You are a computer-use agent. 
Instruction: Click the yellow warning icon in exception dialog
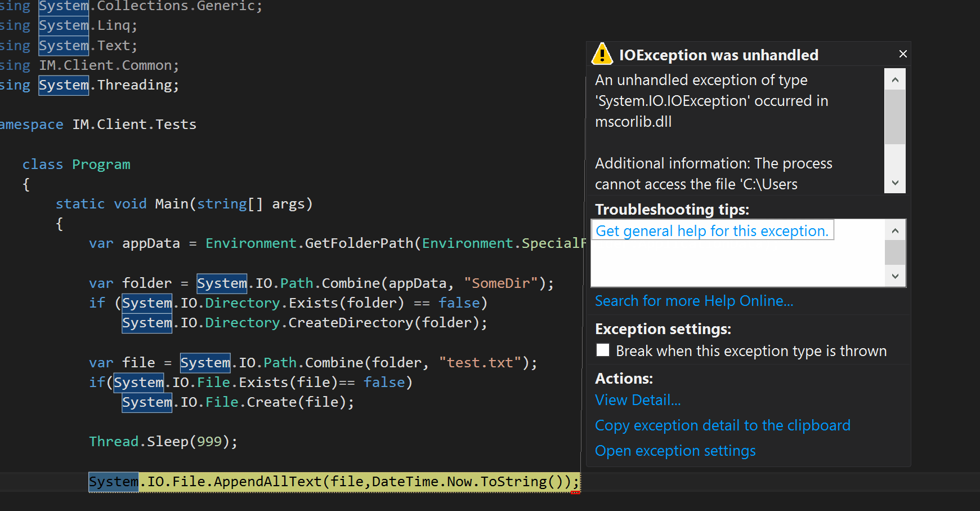602,54
